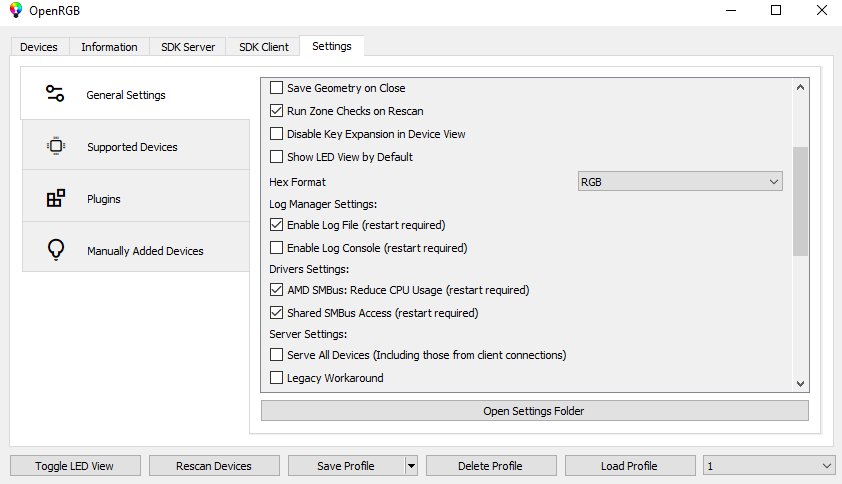
Task: Expand the Save Profile arrow menu
Action: [x=411, y=466]
